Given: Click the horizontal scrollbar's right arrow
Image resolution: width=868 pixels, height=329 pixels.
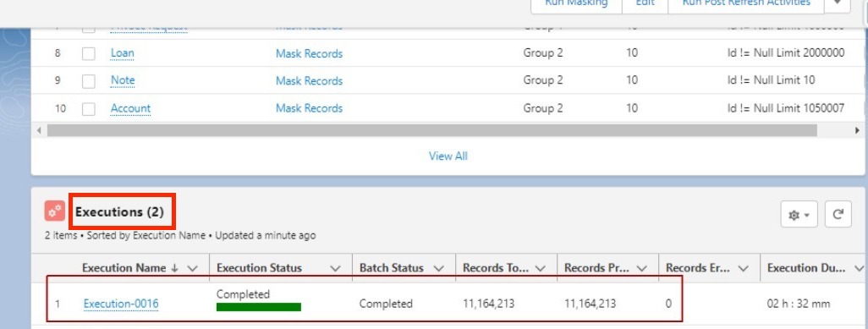Looking at the screenshot, I should 857,131.
